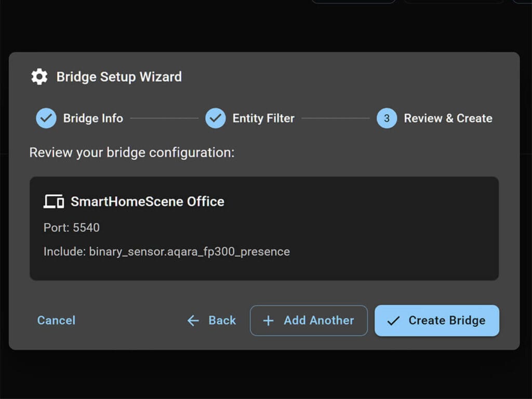
Task: Click the step 3 circle numbered indicator
Action: tap(387, 118)
